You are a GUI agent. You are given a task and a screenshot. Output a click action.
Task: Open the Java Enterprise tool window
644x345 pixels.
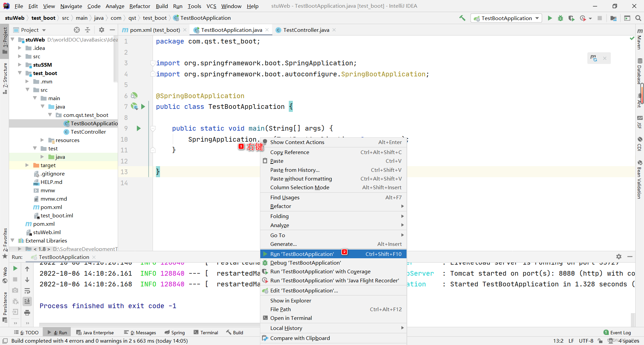(95, 333)
